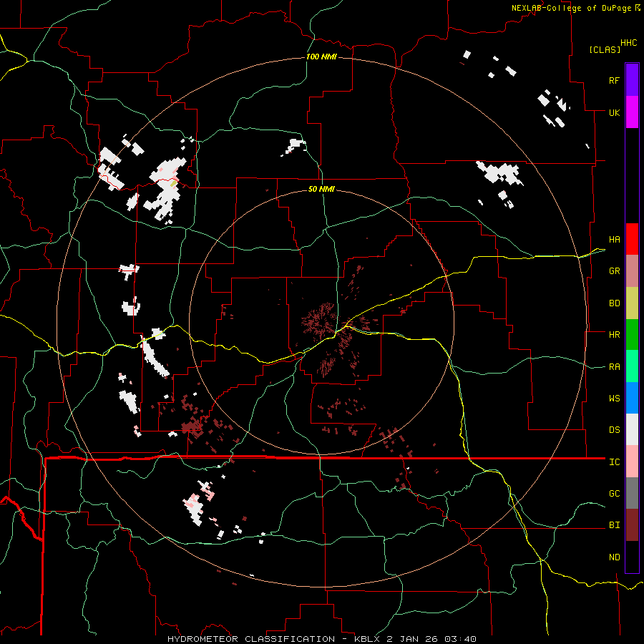
Task: Click the 03:40 timestamp at bottom
Action: 460,639
